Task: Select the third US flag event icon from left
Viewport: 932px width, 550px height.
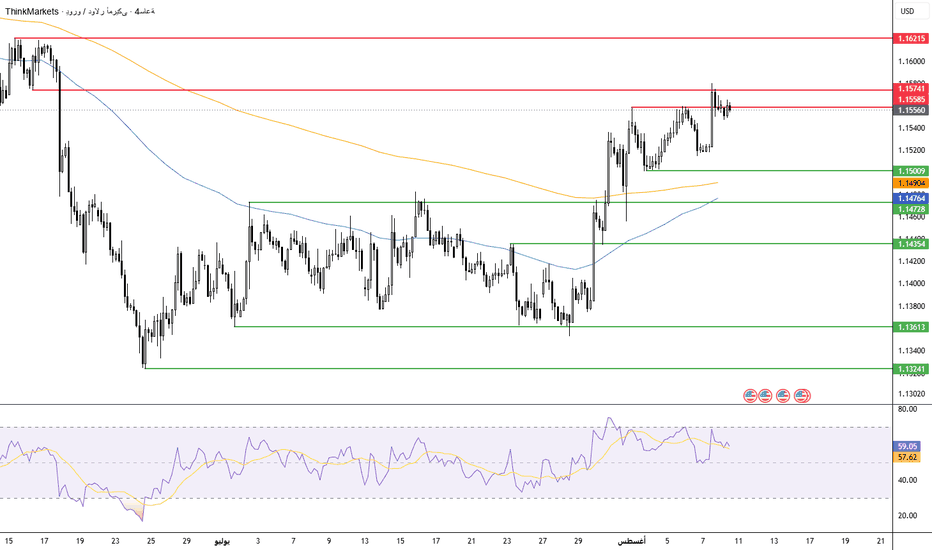Action: click(x=783, y=395)
